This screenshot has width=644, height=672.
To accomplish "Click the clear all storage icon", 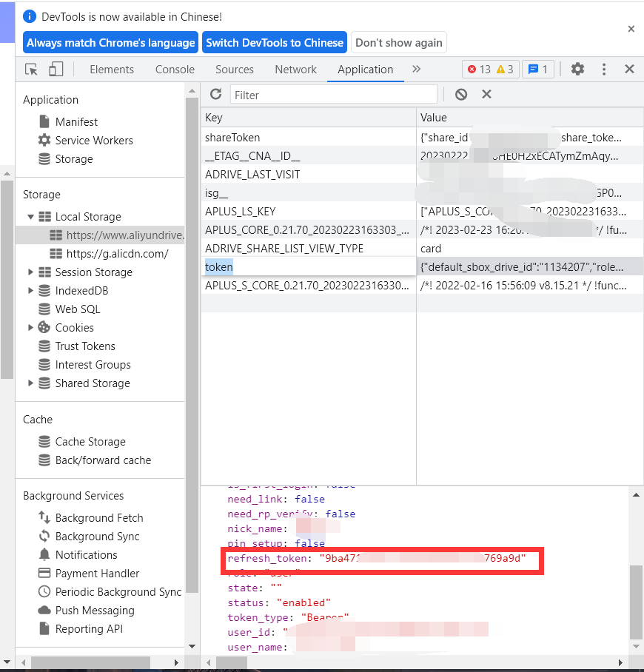I will pyautogui.click(x=461, y=94).
